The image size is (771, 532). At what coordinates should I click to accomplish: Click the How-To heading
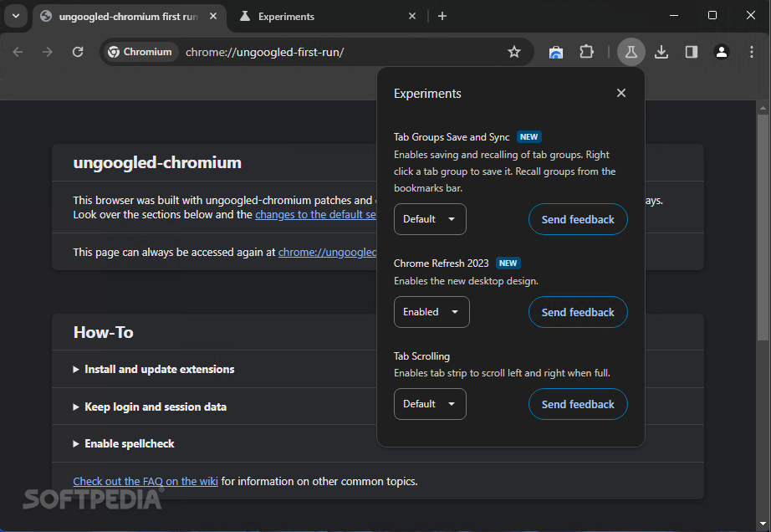coord(103,332)
